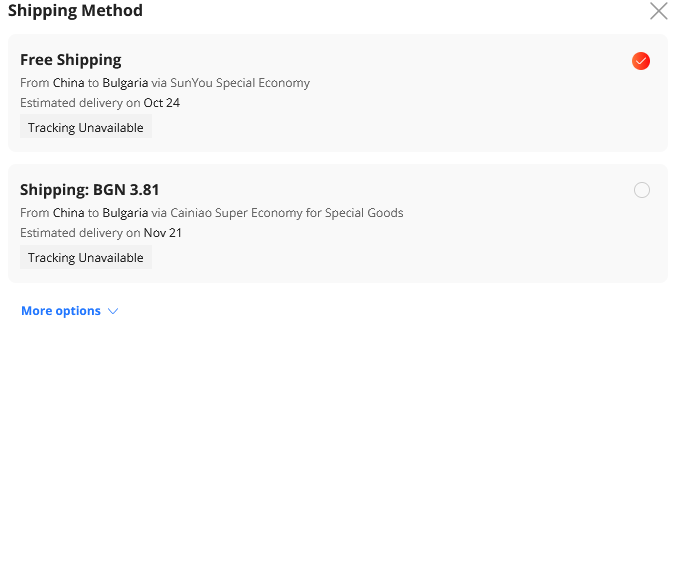
Task: Click Tracking Unavailable tag under BGN 3.81 shipping
Action: click(86, 258)
